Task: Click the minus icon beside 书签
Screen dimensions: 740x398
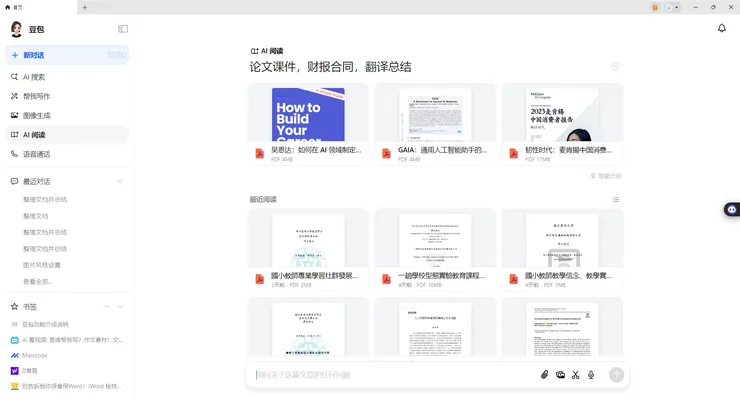Action: coord(106,306)
